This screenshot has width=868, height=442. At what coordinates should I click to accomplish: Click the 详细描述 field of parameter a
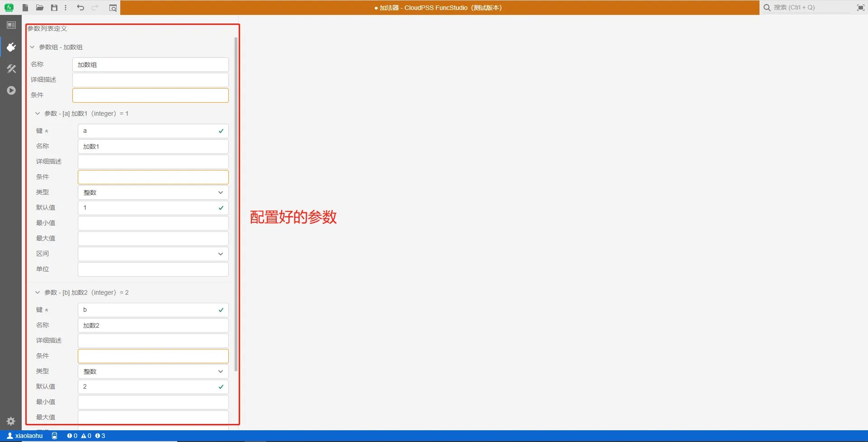153,162
